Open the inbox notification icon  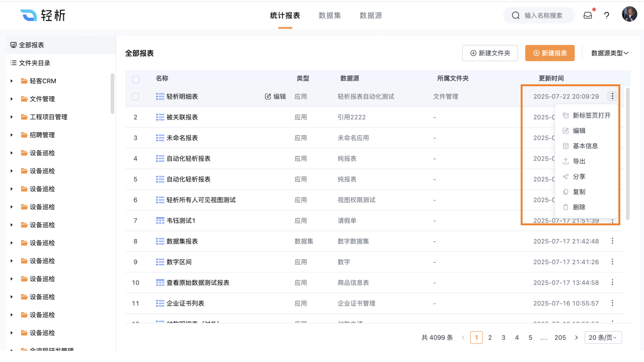587,16
